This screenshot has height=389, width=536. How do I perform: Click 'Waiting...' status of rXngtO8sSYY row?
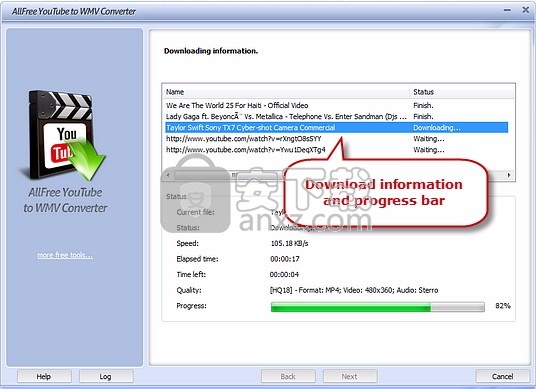pyautogui.click(x=429, y=139)
